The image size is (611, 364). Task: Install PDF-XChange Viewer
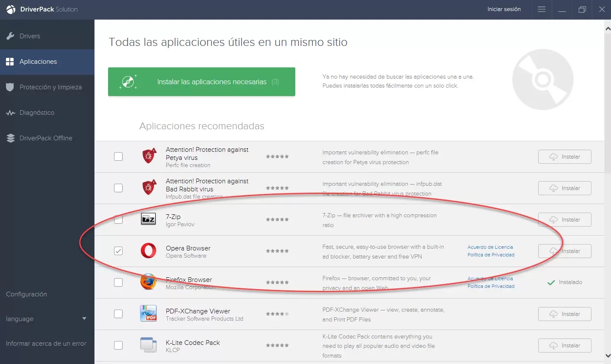click(x=565, y=314)
